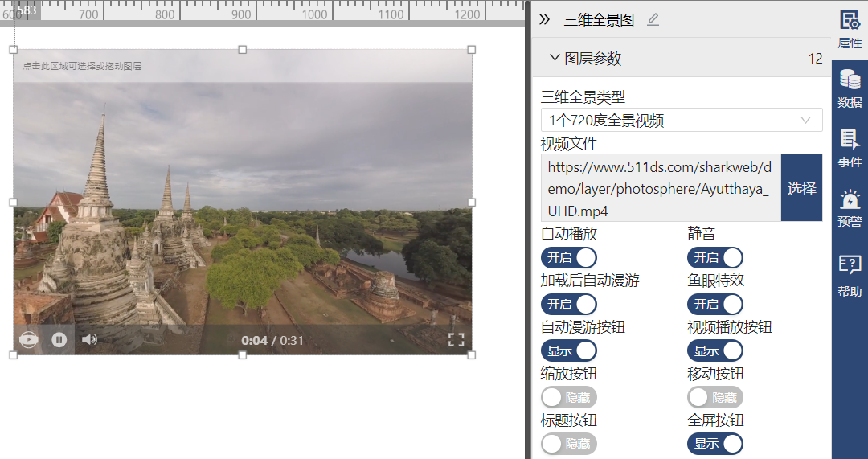Click the 选择 button for video file
868x459 pixels.
tap(801, 188)
